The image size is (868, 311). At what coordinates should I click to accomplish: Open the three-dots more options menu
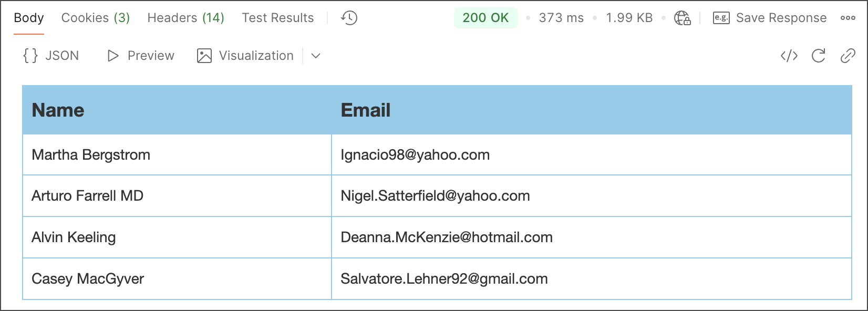pos(848,18)
